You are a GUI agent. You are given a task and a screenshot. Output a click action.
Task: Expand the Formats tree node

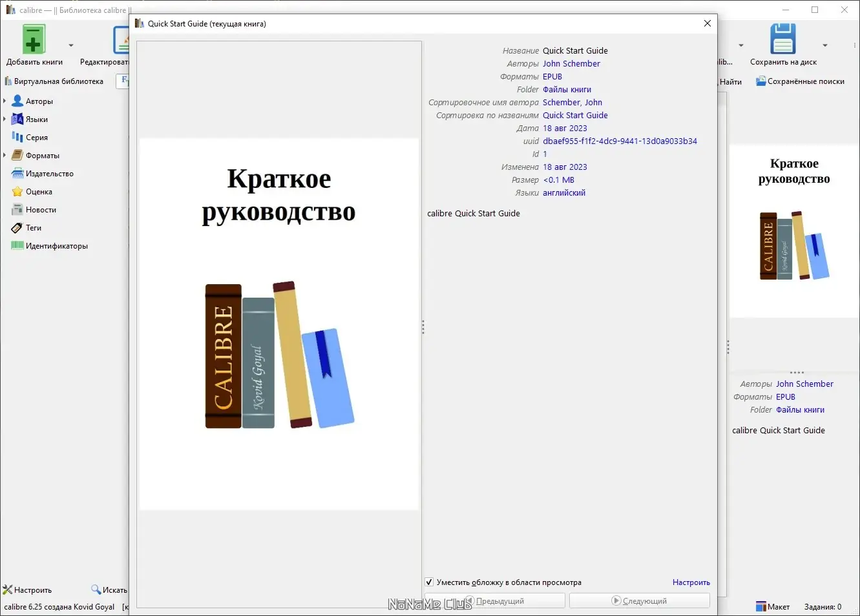click(5, 156)
